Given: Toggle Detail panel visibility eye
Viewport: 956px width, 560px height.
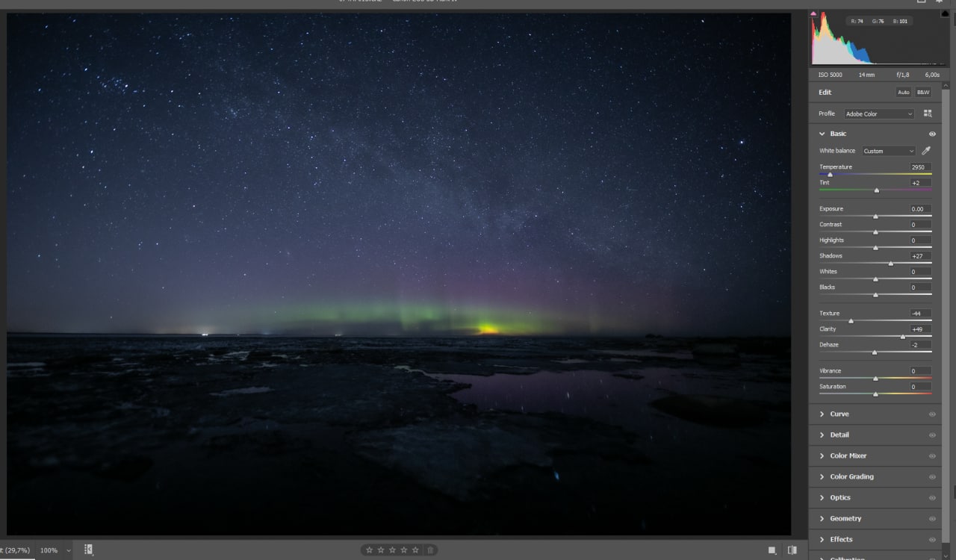Looking at the screenshot, I should [x=932, y=435].
